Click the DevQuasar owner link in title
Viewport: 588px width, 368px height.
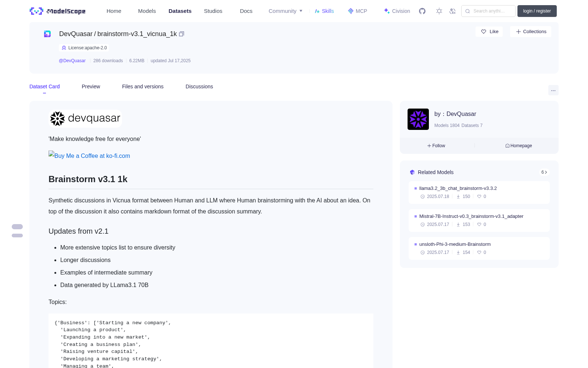[76, 34]
